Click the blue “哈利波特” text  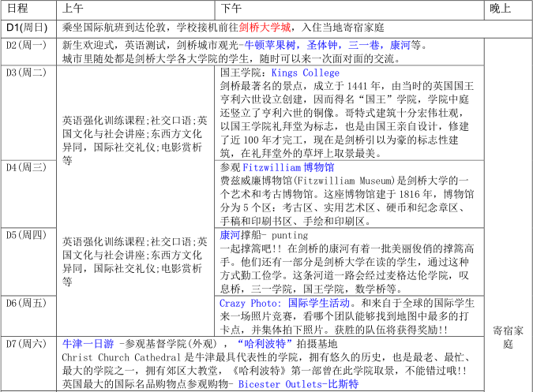[265, 344]
